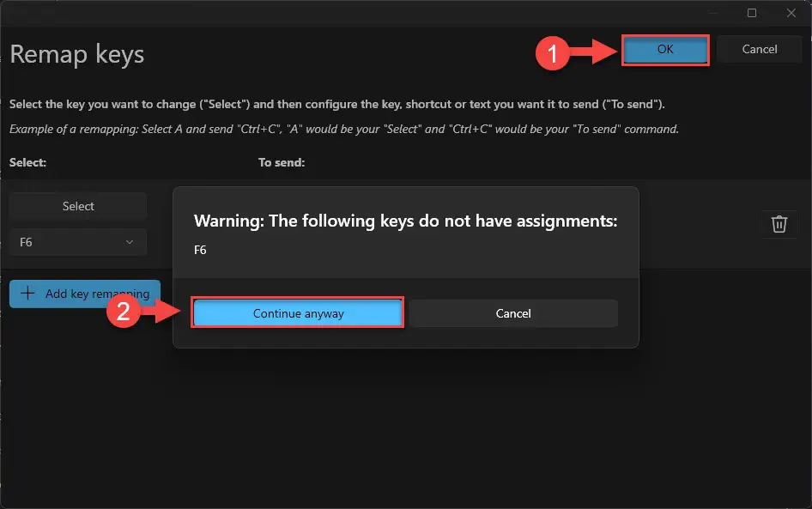Click the Remap keys page title
This screenshot has width=812, height=509.
77,54
